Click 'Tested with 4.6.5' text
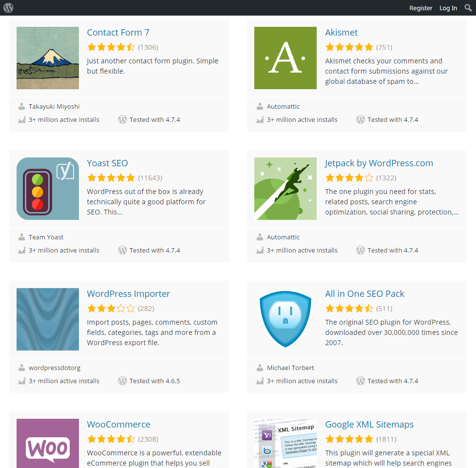Viewport: 476px width, 468px height. (154, 381)
